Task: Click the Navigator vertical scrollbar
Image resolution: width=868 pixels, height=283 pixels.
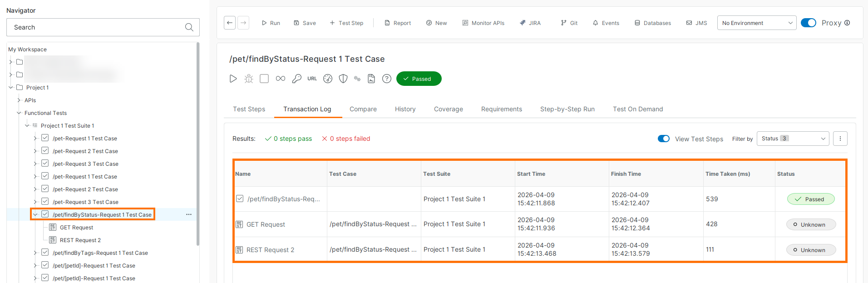Action: coord(197,144)
